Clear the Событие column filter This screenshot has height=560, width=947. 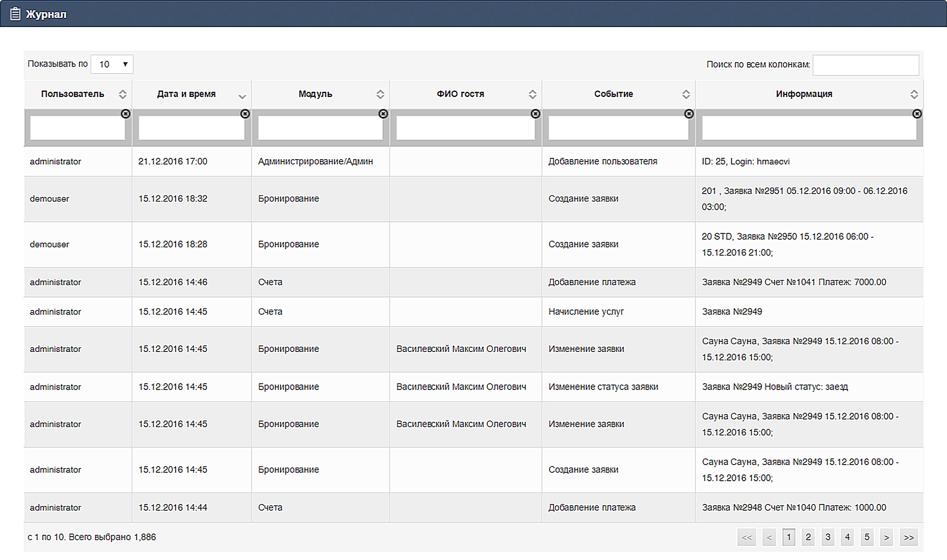(x=689, y=114)
